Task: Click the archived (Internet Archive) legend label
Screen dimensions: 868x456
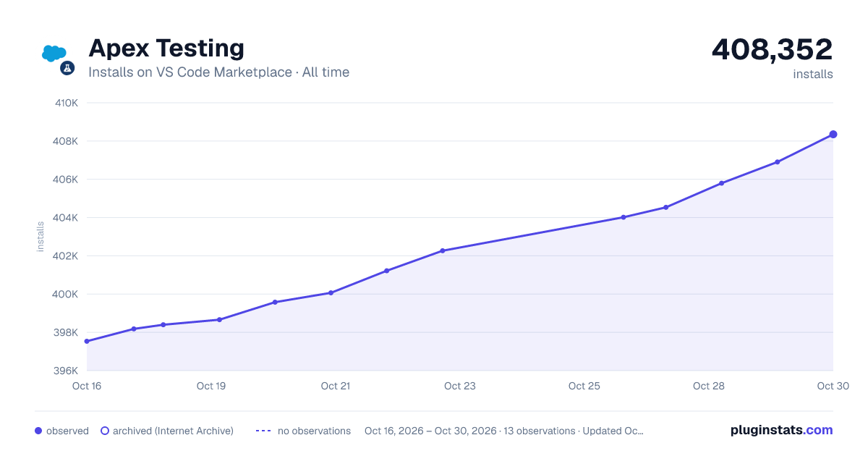Action: click(173, 431)
